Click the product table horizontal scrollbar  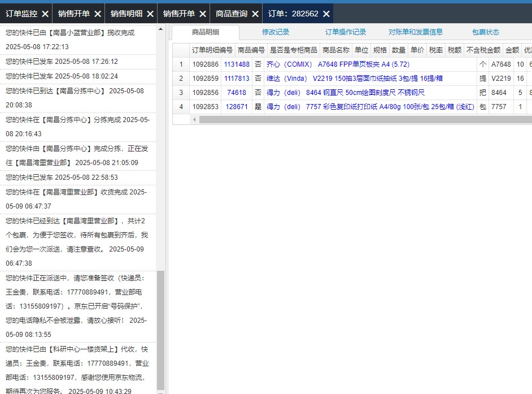point(365,120)
